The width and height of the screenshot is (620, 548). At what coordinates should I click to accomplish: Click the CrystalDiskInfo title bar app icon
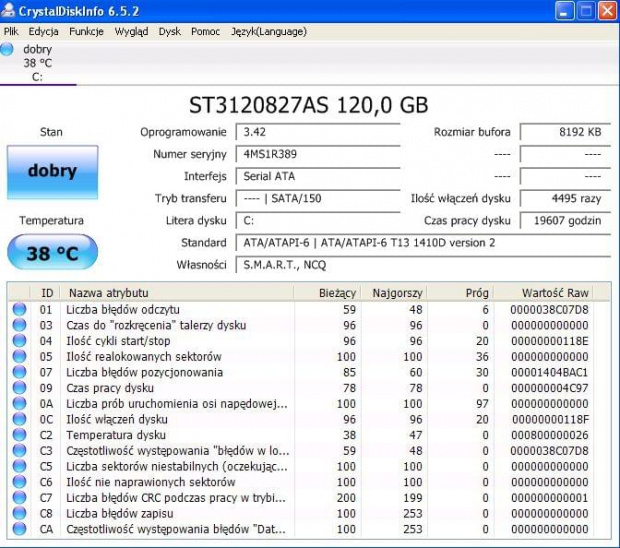point(8,10)
